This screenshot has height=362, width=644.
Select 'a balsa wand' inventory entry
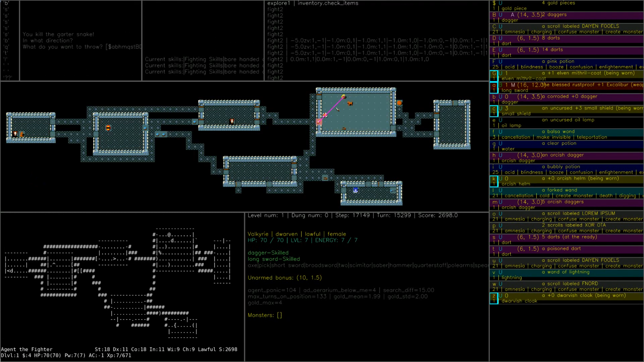click(x=567, y=134)
